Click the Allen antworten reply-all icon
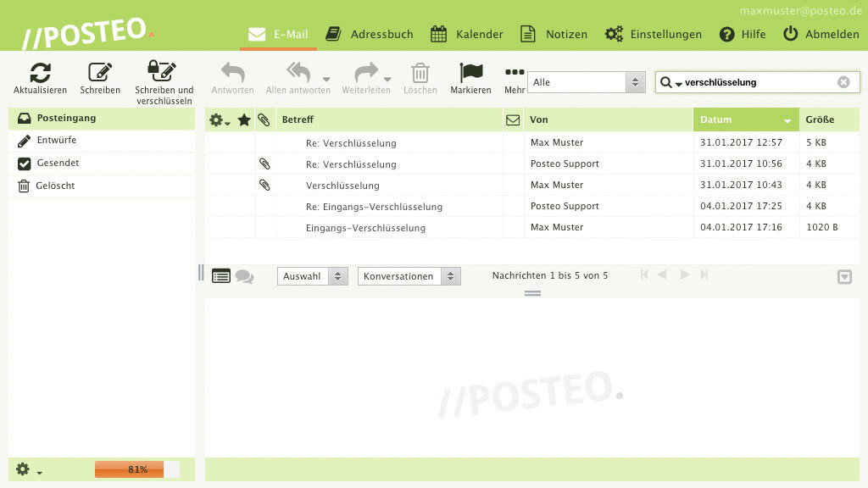Image resolution: width=868 pixels, height=488 pixels. [298, 72]
